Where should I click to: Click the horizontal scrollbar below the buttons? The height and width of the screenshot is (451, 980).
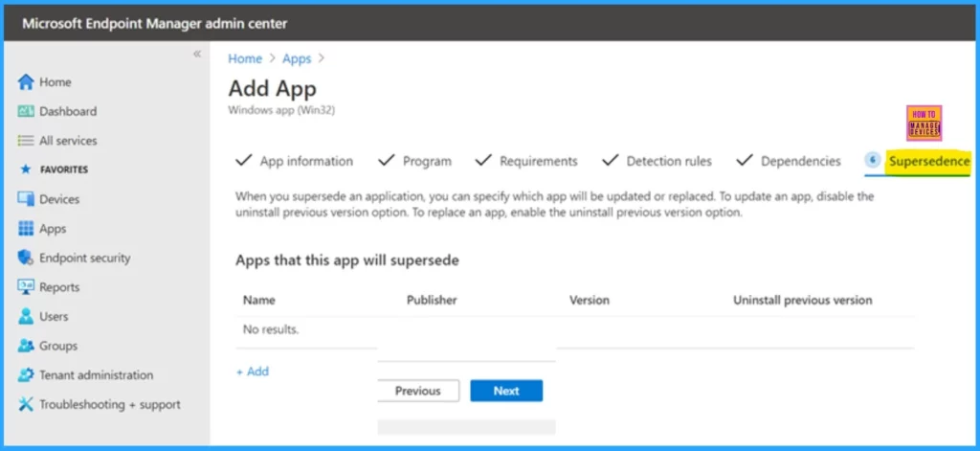(x=466, y=427)
